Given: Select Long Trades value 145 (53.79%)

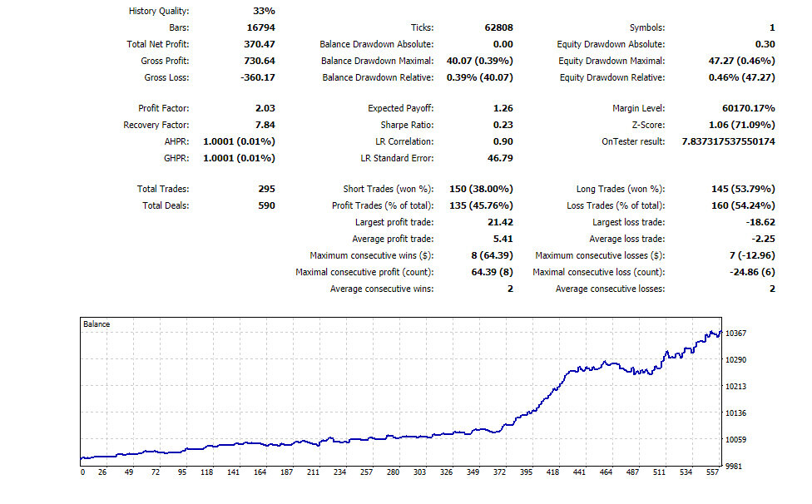Looking at the screenshot, I should pos(743,189).
